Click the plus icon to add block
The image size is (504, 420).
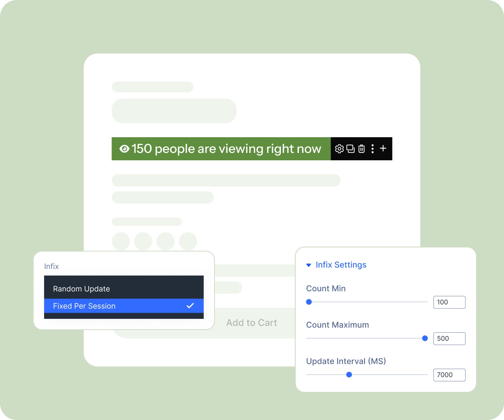point(383,148)
